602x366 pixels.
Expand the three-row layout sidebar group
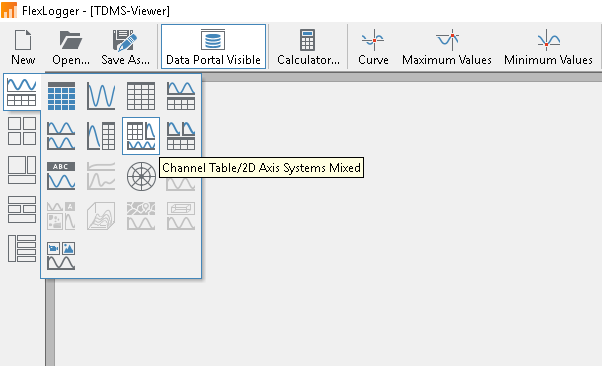(x=22, y=210)
